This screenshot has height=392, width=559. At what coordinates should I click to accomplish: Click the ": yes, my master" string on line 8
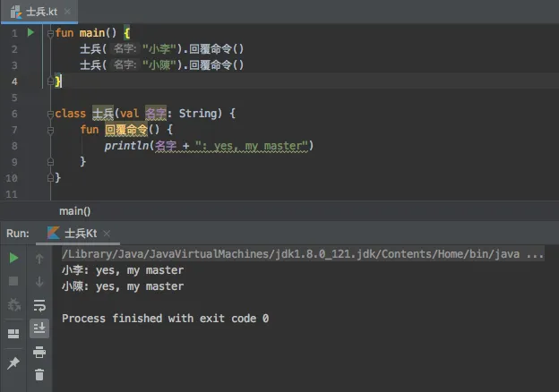(x=252, y=146)
